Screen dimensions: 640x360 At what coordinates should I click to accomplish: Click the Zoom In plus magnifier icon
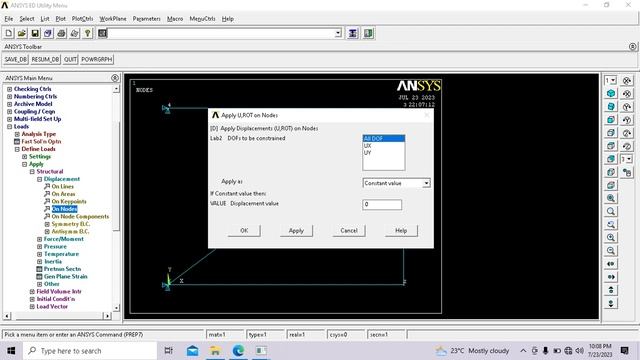coord(611,237)
